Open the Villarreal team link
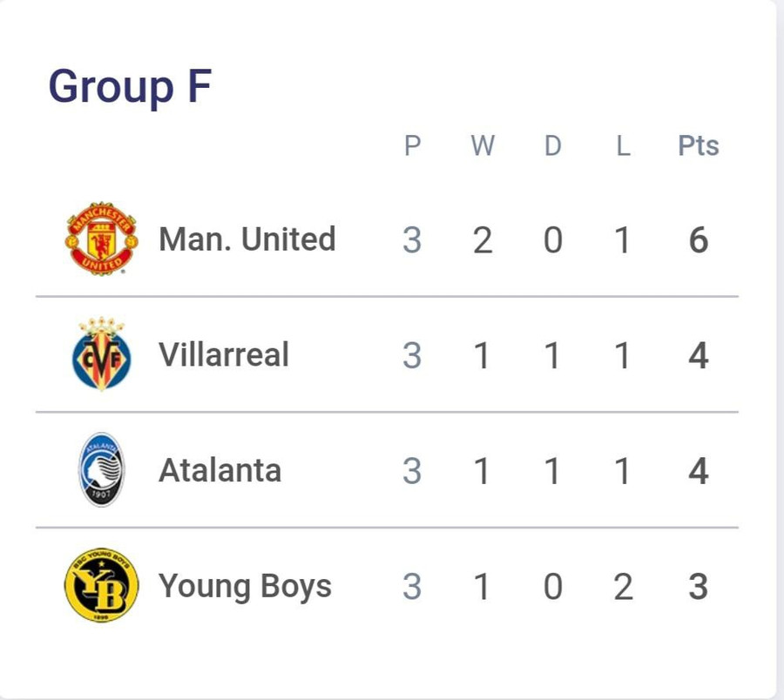 pyautogui.click(x=224, y=354)
